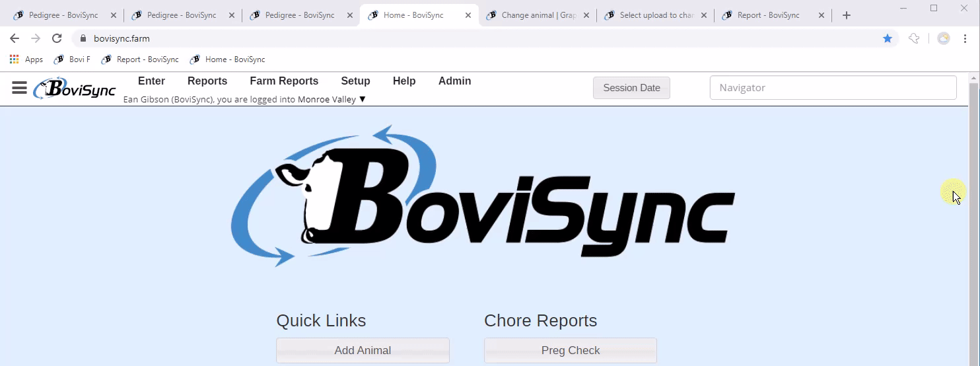Open the Admin menu
This screenshot has width=980, height=366.
coord(455,81)
